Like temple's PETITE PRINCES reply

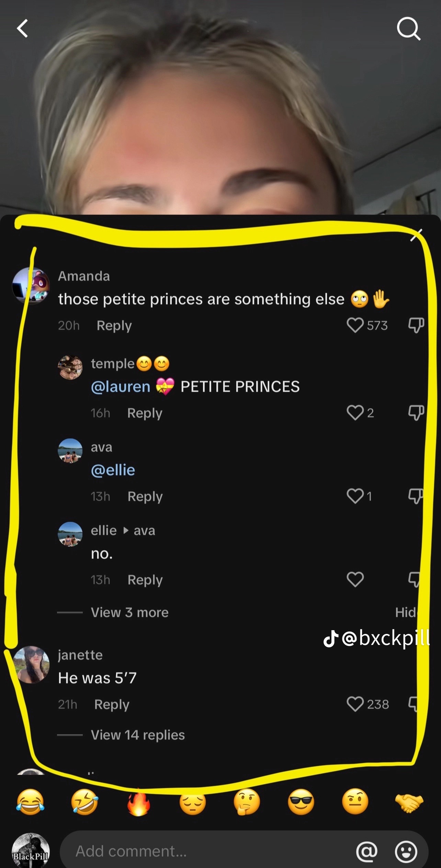(355, 413)
